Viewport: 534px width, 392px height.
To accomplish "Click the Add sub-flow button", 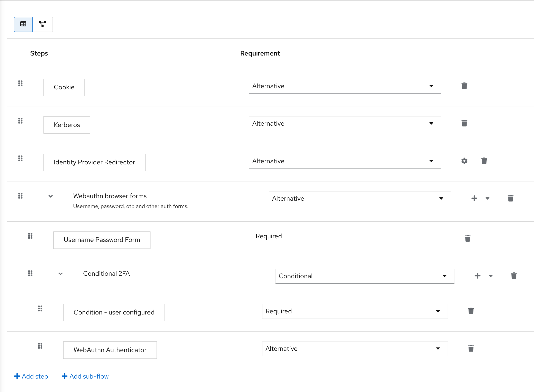I will click(x=85, y=377).
